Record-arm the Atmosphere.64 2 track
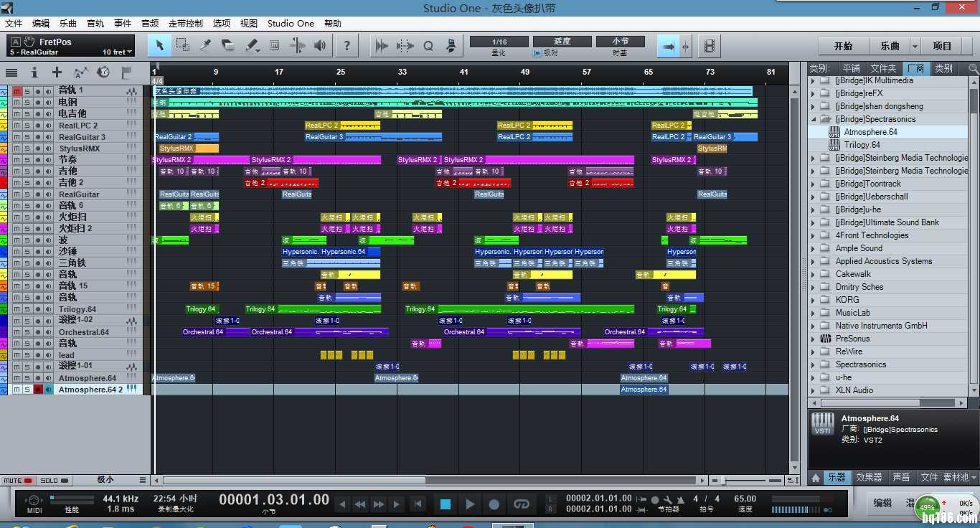 click(x=38, y=390)
